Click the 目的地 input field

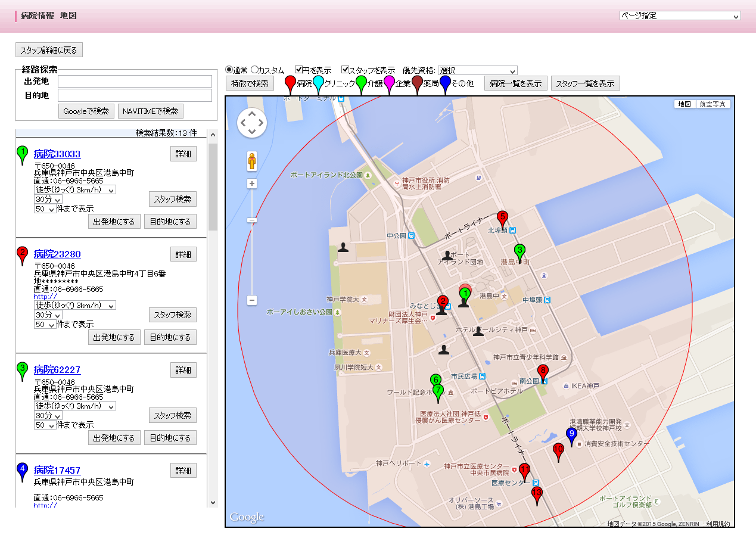pyautogui.click(x=135, y=95)
